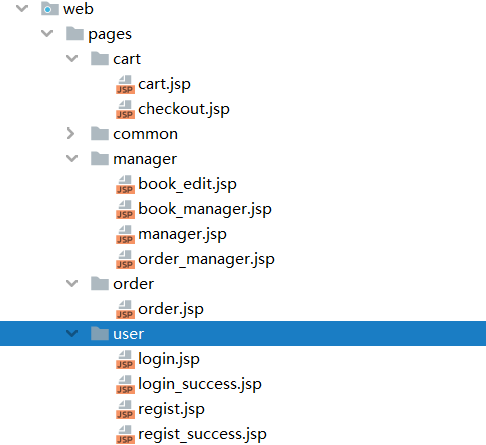This screenshot has height=445, width=486.
Task: Click the JSP icon of cart.jsp
Action: pos(125,84)
